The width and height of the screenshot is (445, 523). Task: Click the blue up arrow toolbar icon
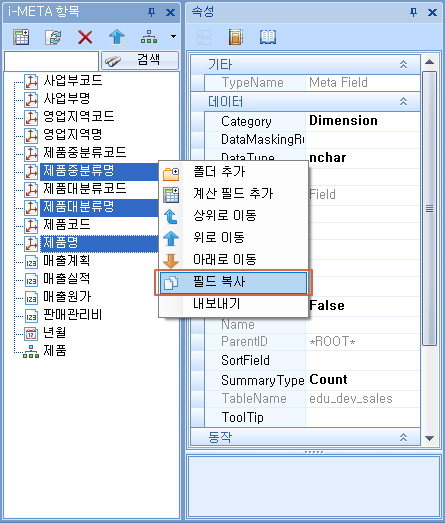[117, 37]
